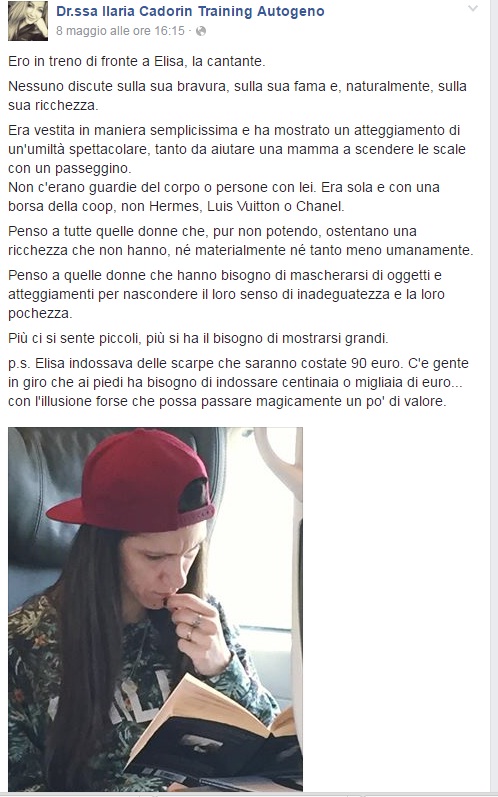
Task: Open Dr.ssa Ilaria Cadorin Training Autogeno page
Action: (x=190, y=11)
